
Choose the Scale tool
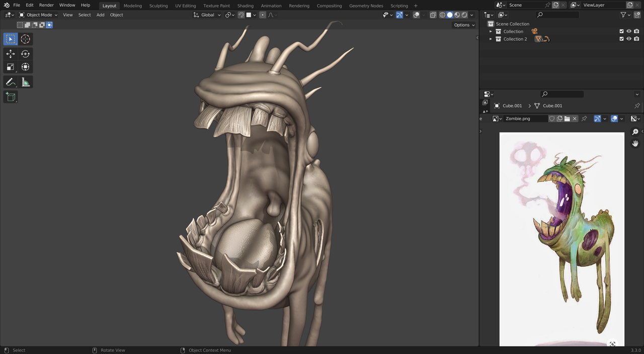tap(11, 67)
